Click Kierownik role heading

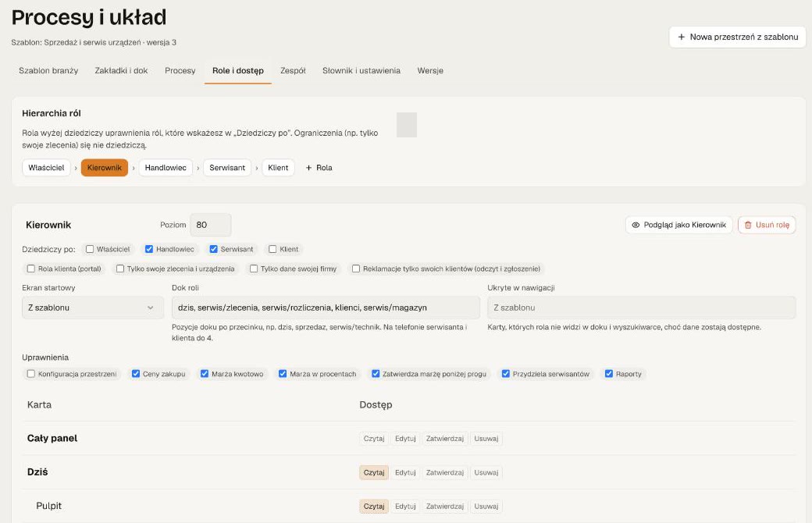[x=48, y=225]
